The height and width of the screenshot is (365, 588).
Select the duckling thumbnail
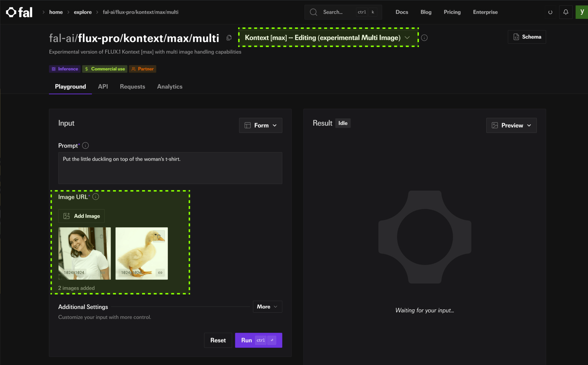142,253
